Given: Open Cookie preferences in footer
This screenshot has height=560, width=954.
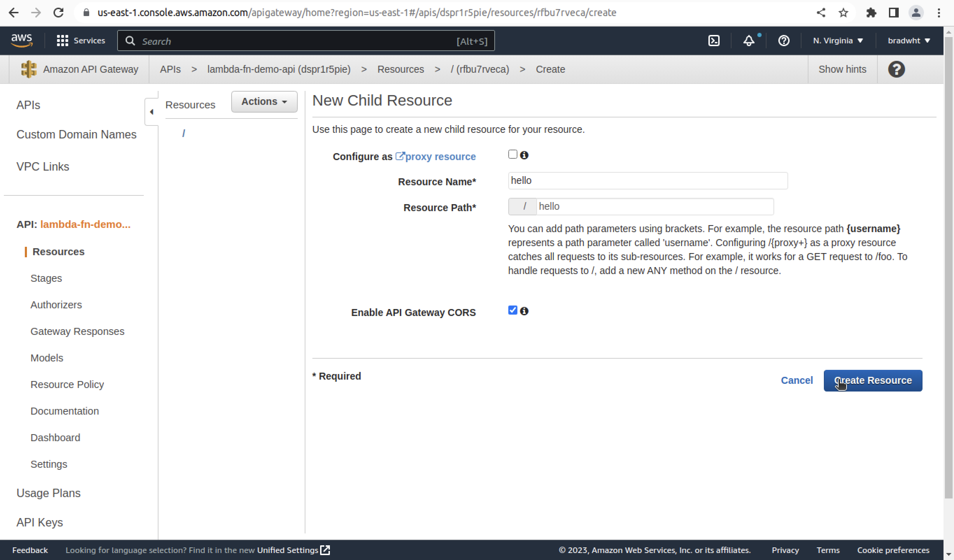Looking at the screenshot, I should (x=893, y=550).
